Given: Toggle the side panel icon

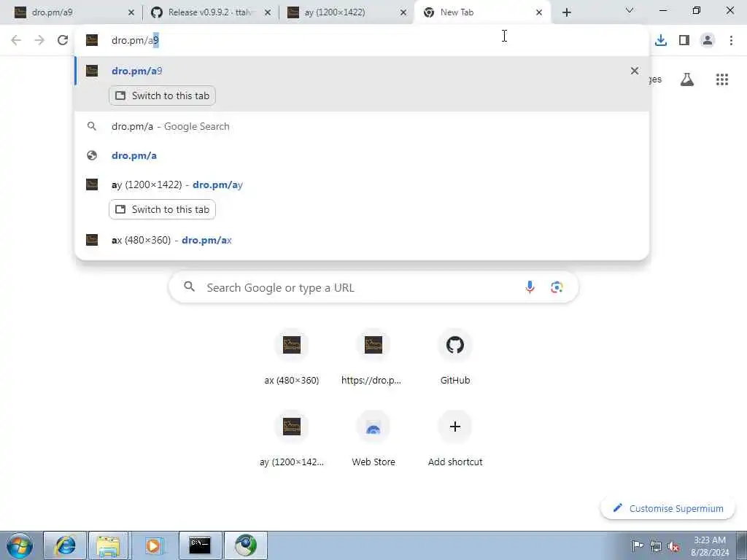Looking at the screenshot, I should (x=684, y=41).
